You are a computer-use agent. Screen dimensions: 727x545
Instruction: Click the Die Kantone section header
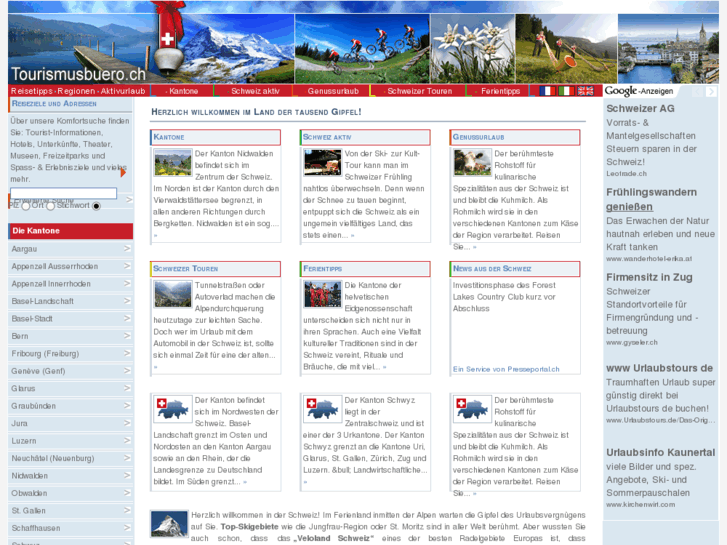tap(70, 231)
